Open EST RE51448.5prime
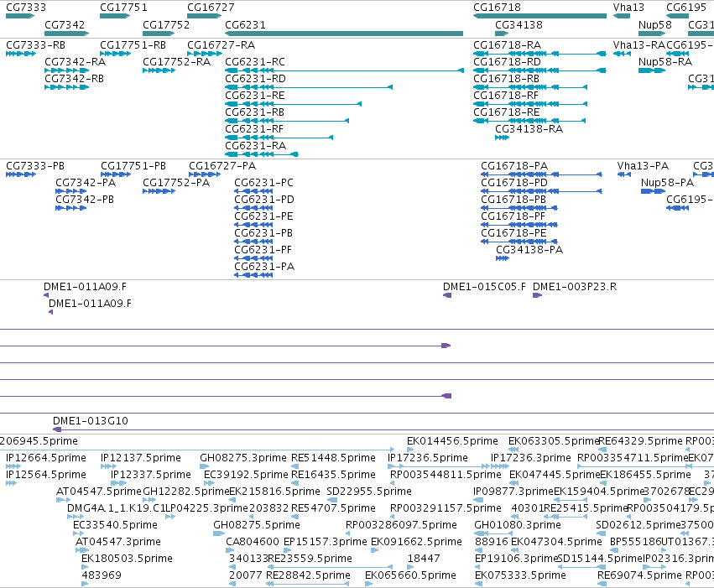Viewport: 714px width, 588px height. pyautogui.click(x=333, y=458)
